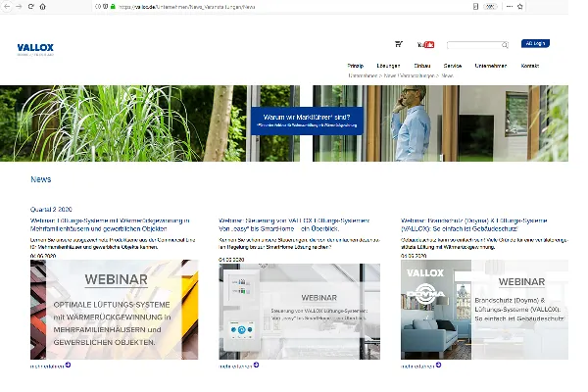Click the browser forward arrow
The height and width of the screenshot is (392, 588).
[18, 6]
